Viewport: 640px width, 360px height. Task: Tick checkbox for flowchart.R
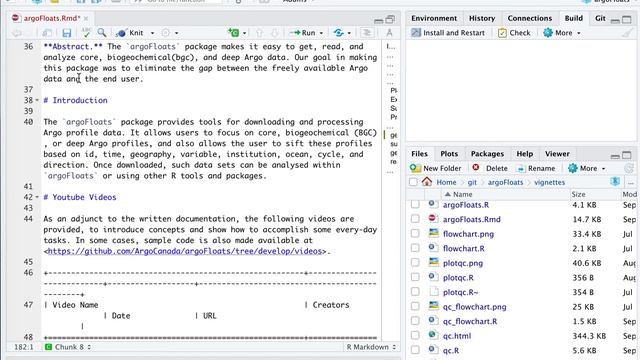tap(415, 248)
